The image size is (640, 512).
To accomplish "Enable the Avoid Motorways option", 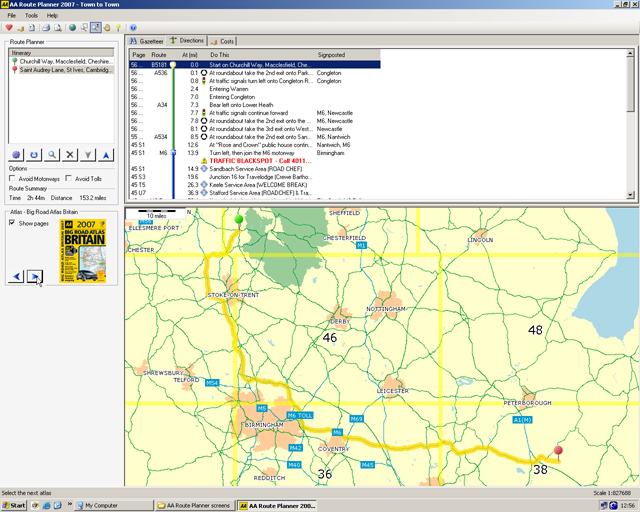I will click(12, 178).
